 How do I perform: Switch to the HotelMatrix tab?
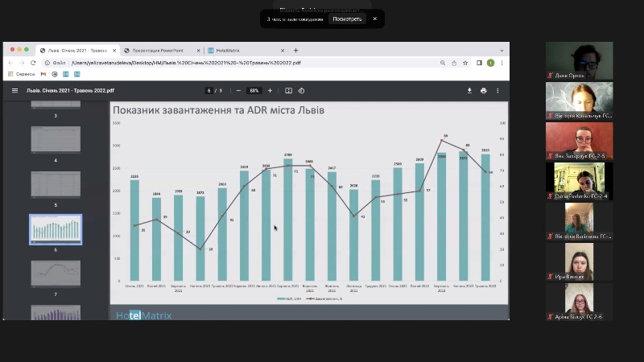tap(240, 50)
